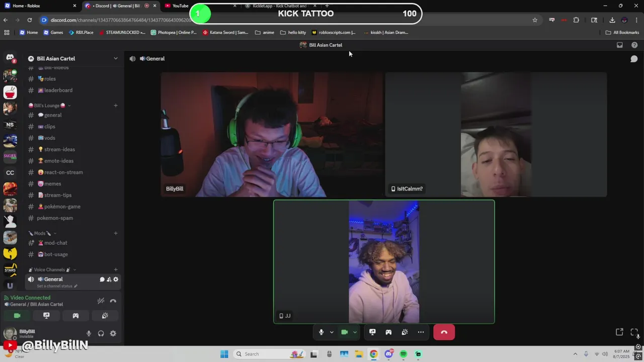644x362 pixels.
Task: Enter full screen for the call
Action: (634, 332)
